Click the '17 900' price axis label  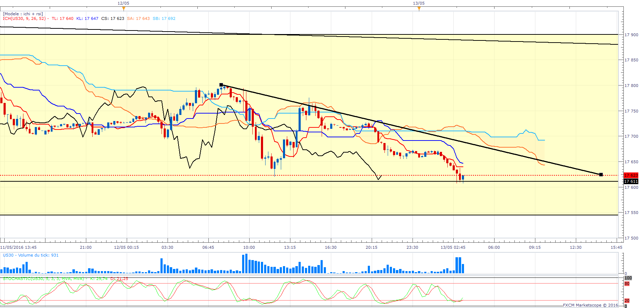point(631,35)
